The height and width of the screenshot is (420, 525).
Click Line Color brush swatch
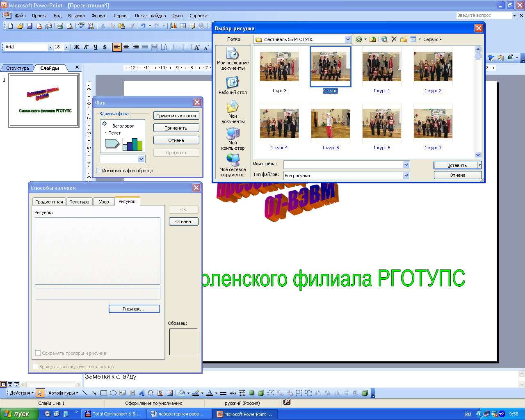(196, 393)
